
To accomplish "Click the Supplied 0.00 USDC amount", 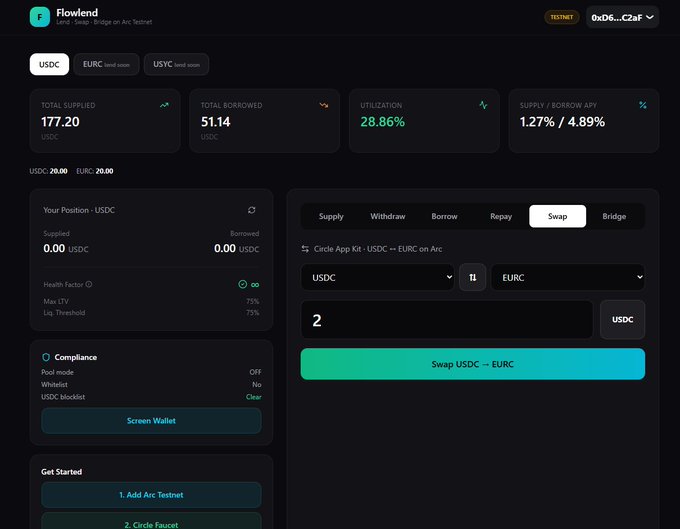I will pos(66,248).
